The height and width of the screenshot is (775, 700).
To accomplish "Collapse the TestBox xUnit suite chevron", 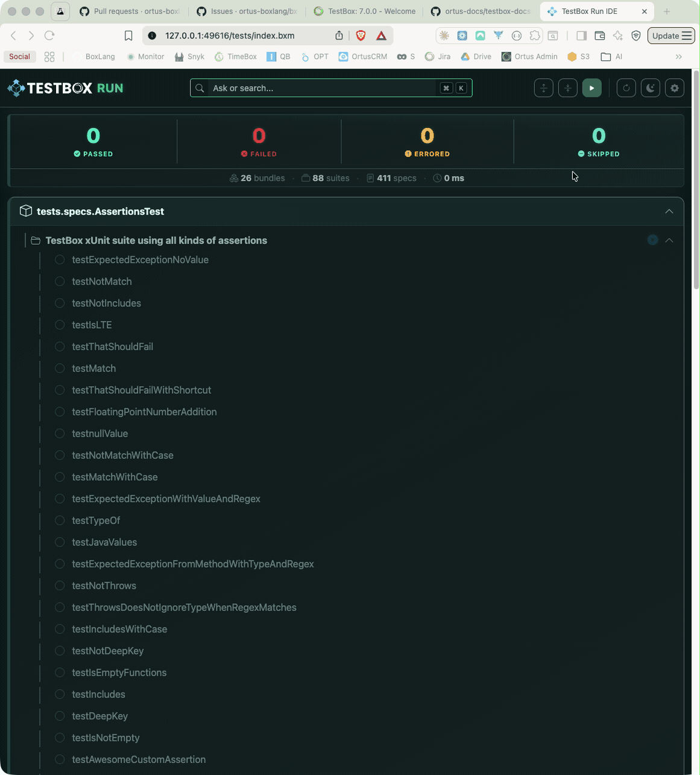I will (669, 240).
